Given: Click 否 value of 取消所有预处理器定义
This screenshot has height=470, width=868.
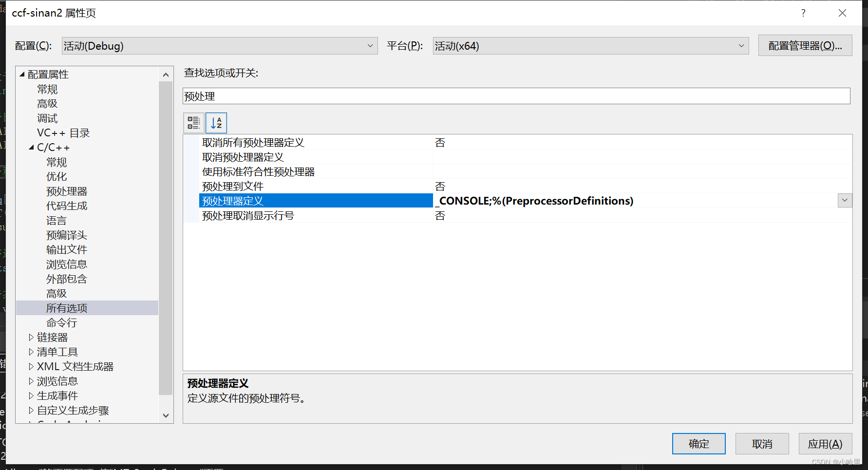Looking at the screenshot, I should tap(440, 143).
